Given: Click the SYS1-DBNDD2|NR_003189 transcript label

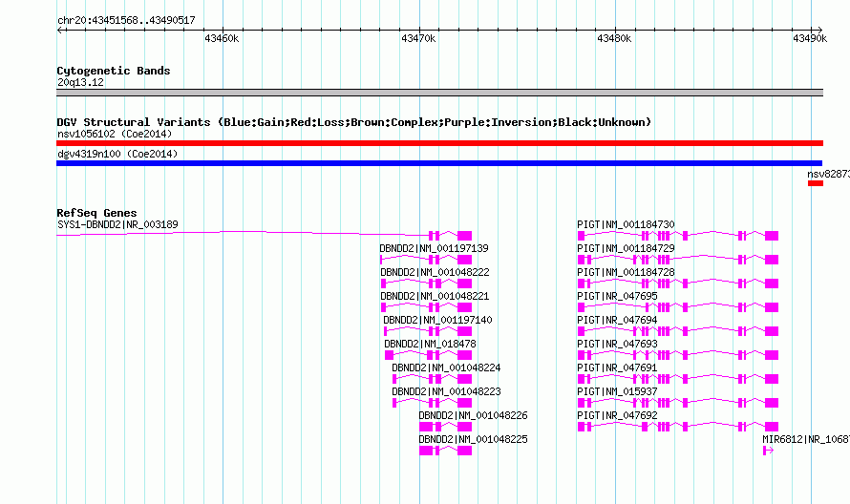Looking at the screenshot, I should pos(117,224).
